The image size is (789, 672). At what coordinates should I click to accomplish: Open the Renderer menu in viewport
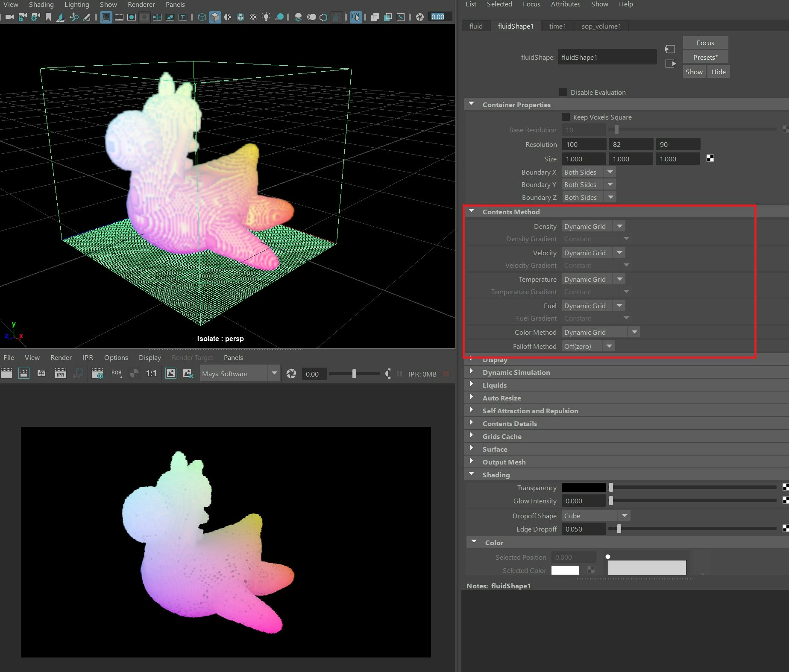[141, 5]
